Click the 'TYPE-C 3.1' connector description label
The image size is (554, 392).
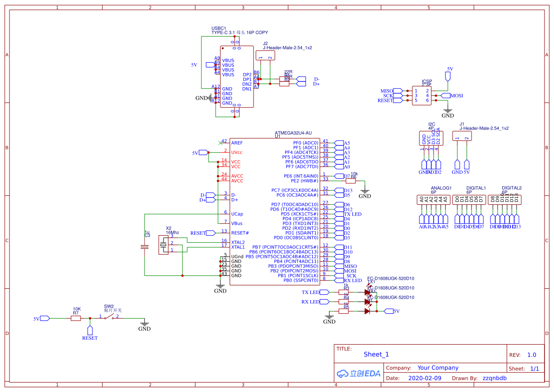click(x=239, y=33)
